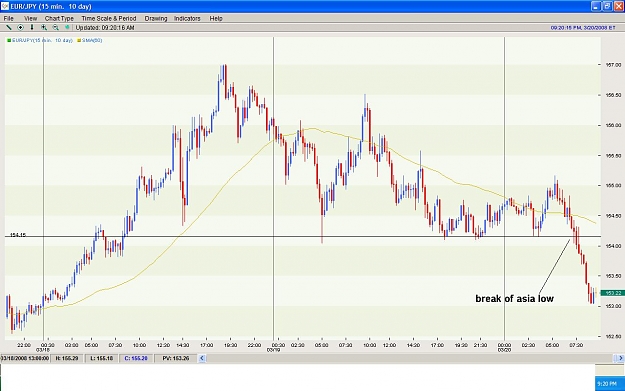Click the 153.50 price axis label

(613, 276)
